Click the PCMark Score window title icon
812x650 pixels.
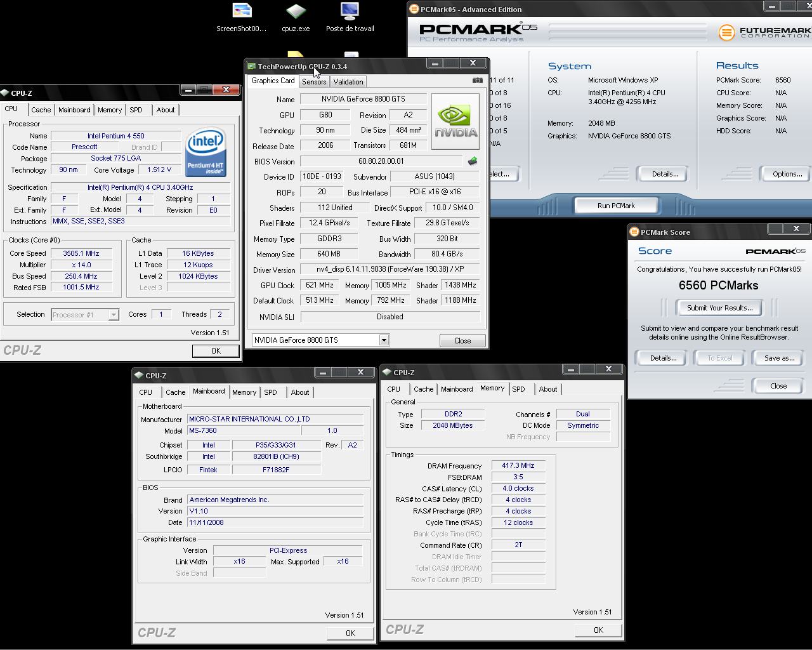tap(634, 232)
